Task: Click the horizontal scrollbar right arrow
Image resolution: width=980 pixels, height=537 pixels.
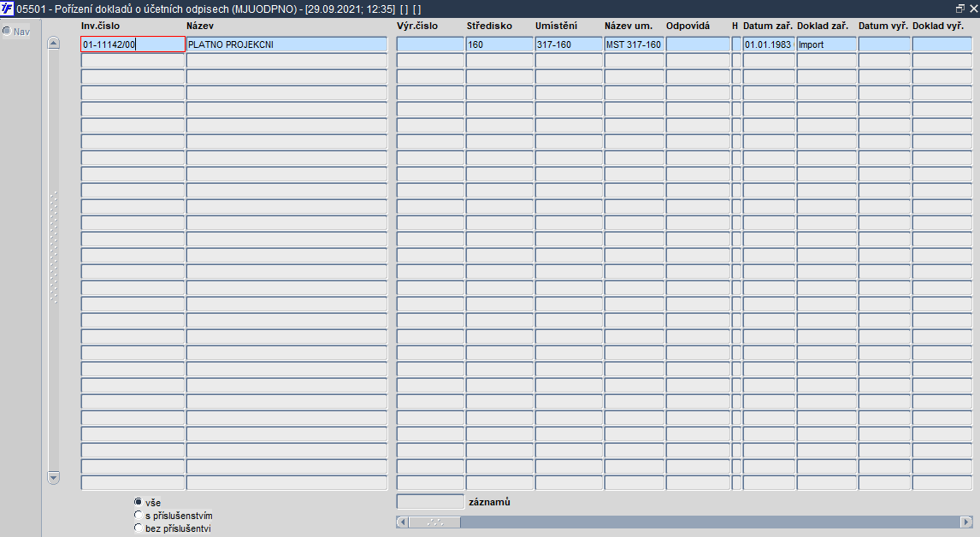Action: [966, 522]
